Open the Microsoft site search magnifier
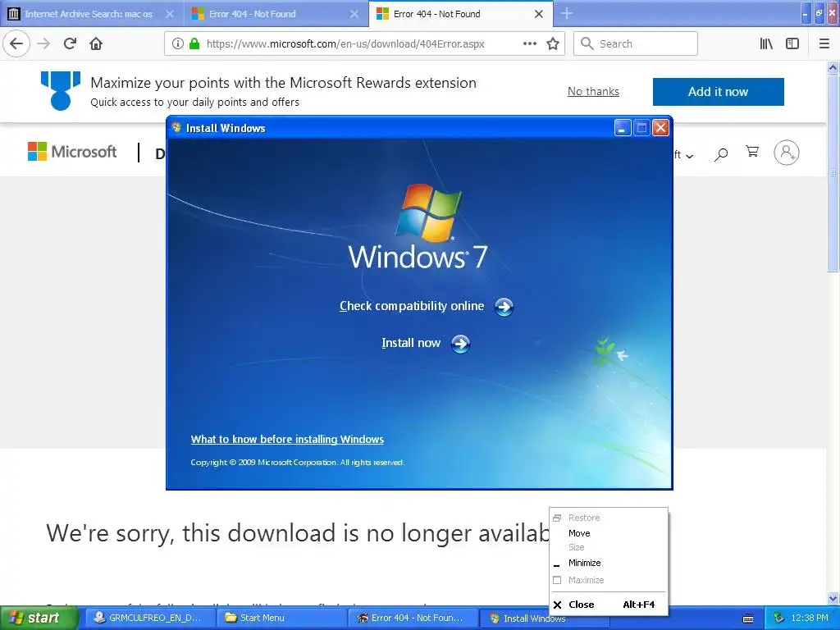The height and width of the screenshot is (630, 840). 721,154
